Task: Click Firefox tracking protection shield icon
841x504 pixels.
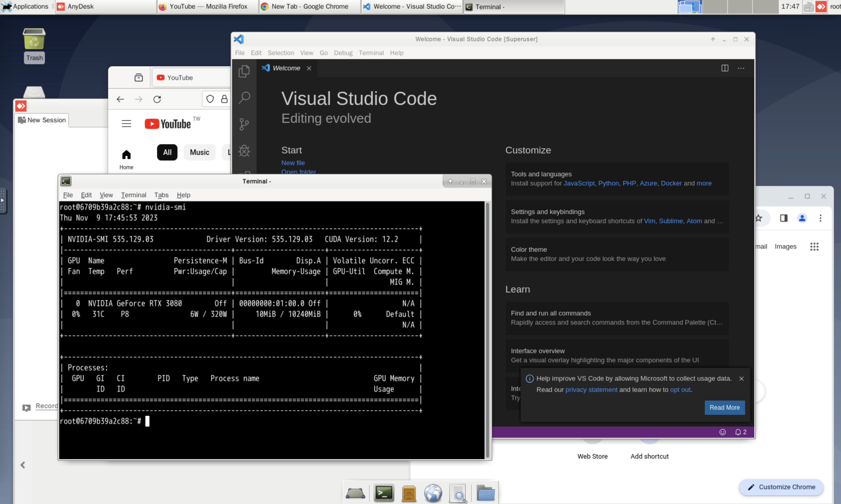Action: tap(210, 99)
